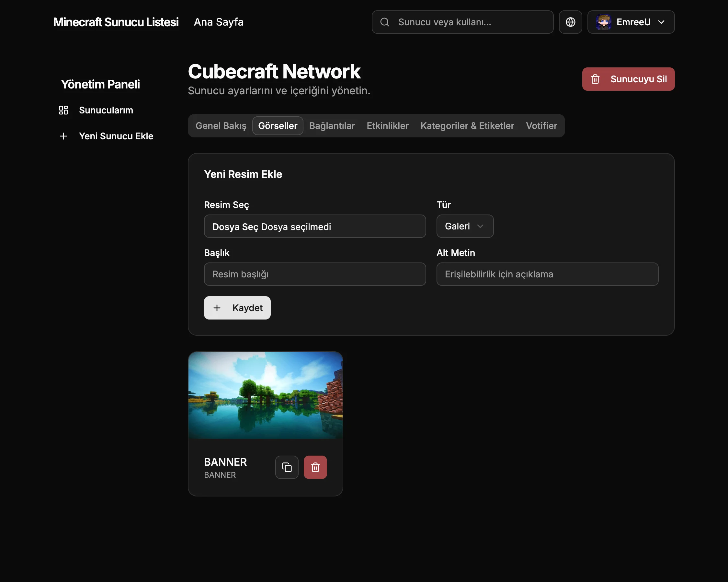
Task: Open the banner landscape thumbnail
Action: pyautogui.click(x=266, y=395)
